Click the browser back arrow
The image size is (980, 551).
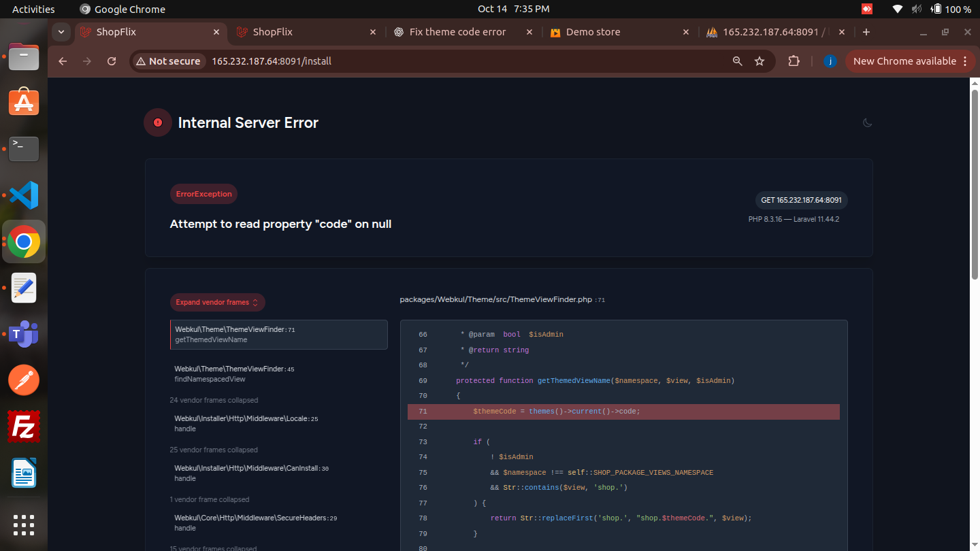[63, 61]
